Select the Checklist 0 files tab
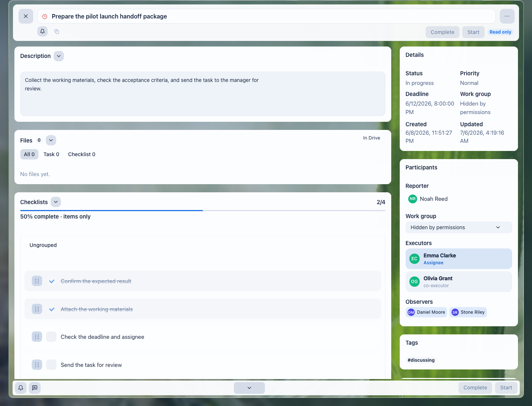Image resolution: width=532 pixels, height=406 pixels. coord(82,154)
